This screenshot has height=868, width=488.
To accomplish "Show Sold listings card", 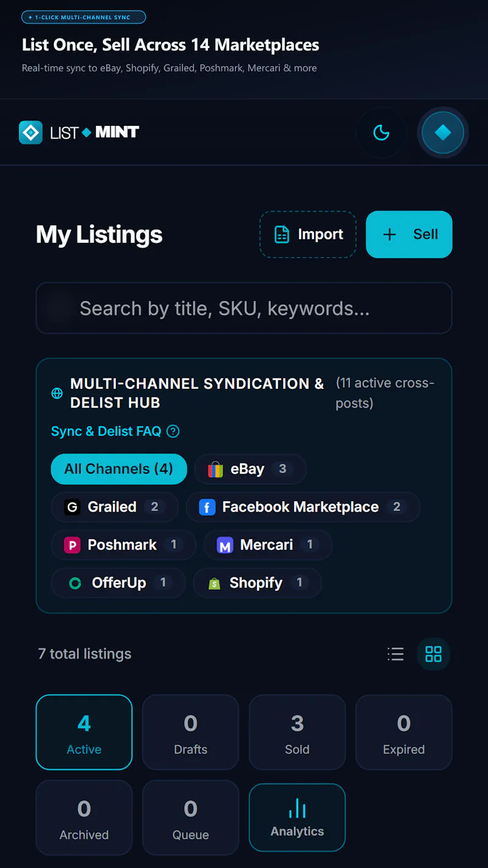I will click(x=297, y=732).
